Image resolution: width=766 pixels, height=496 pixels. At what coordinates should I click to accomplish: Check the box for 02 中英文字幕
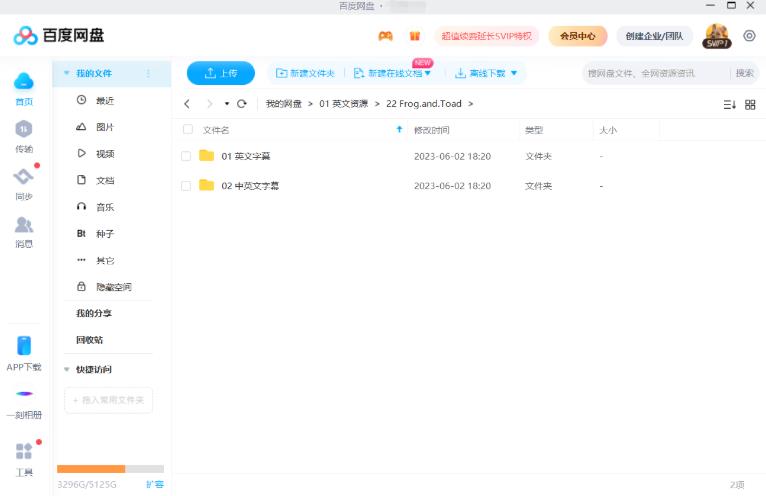coord(186,186)
